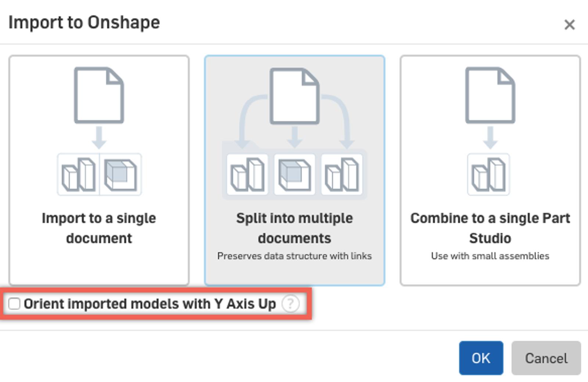Screen dimensions: 588x382
Task: Click 'Preserves data structure with links' text
Action: [294, 256]
